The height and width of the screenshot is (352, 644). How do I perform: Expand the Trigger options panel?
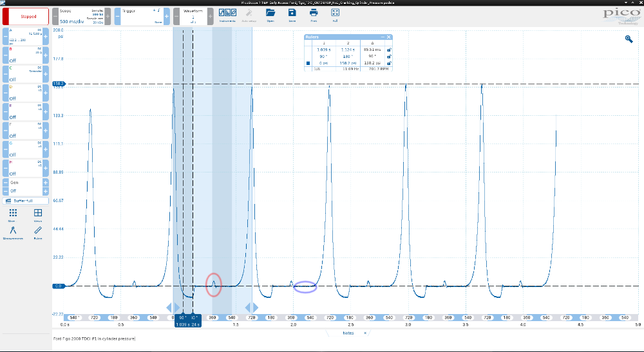point(140,17)
